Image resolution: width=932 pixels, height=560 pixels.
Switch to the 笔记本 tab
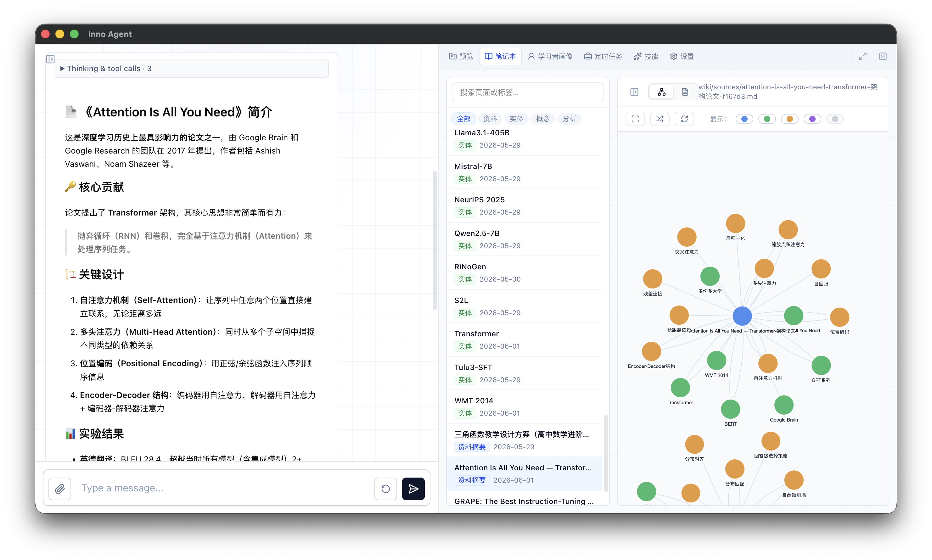pyautogui.click(x=500, y=56)
